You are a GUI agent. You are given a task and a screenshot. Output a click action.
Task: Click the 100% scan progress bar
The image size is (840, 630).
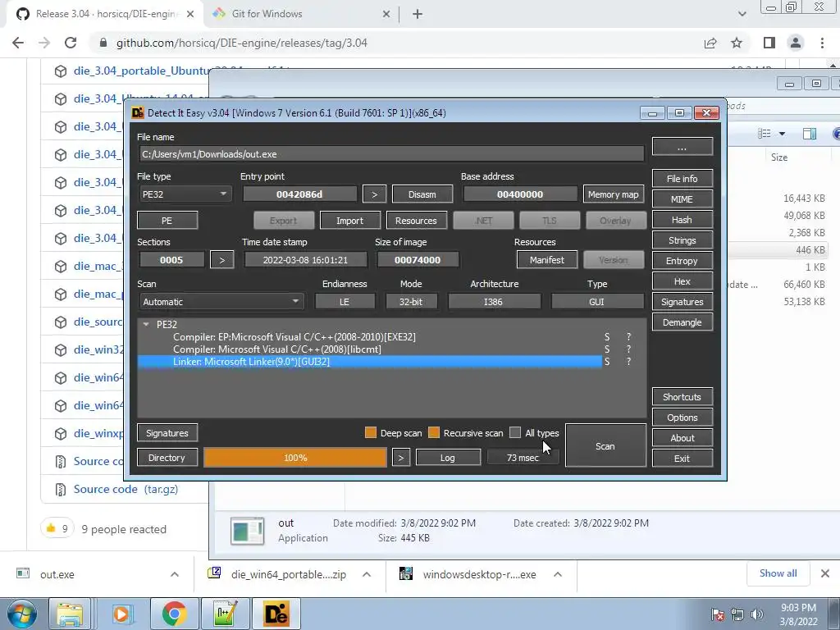click(x=295, y=458)
